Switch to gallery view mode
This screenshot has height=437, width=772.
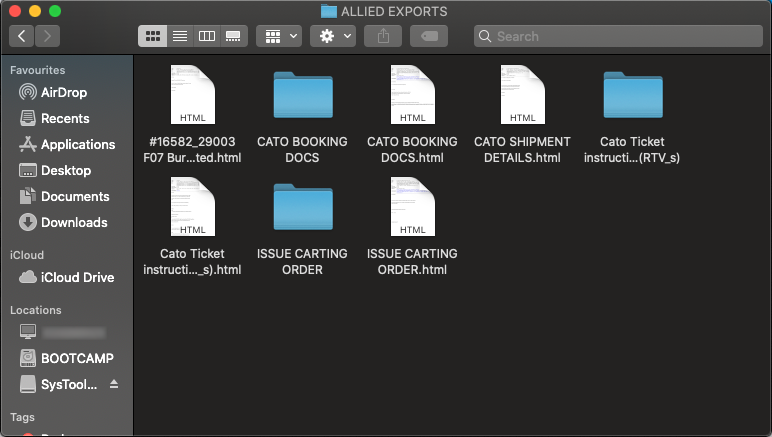[233, 36]
